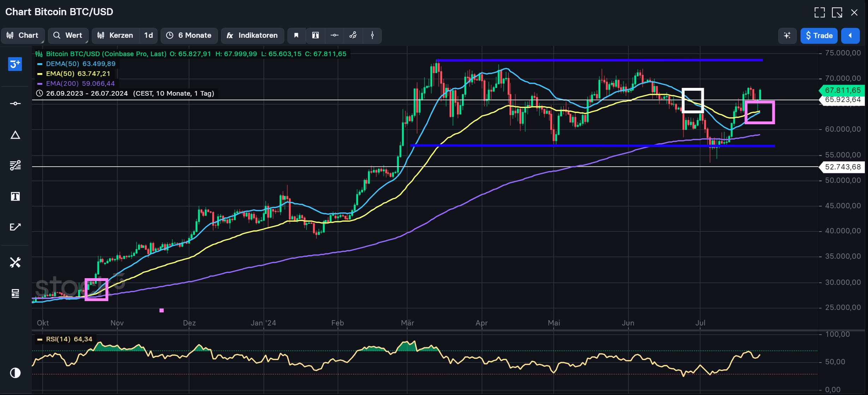Image resolution: width=868 pixels, height=395 pixels.
Task: Click the horizontal line price tag 52.743,68
Action: [x=842, y=167]
